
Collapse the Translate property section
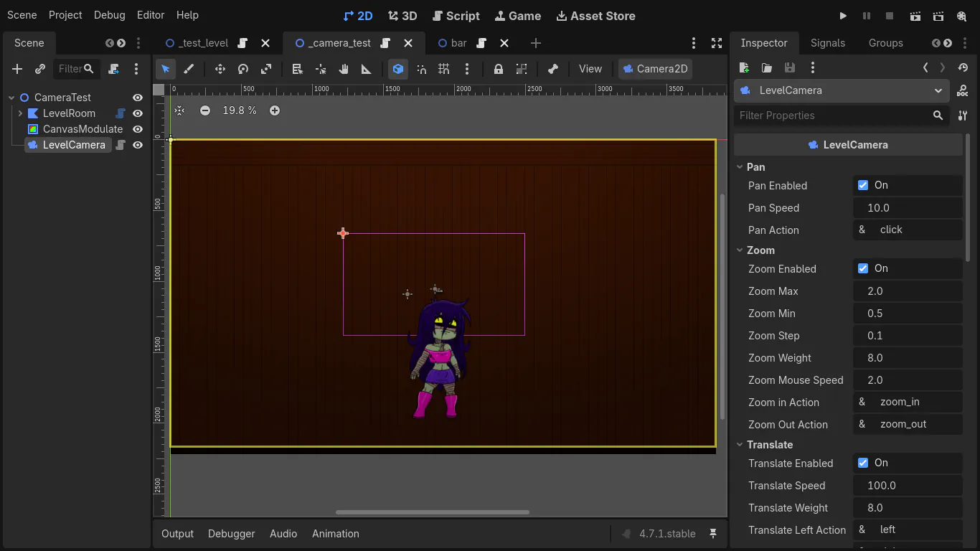click(x=740, y=444)
